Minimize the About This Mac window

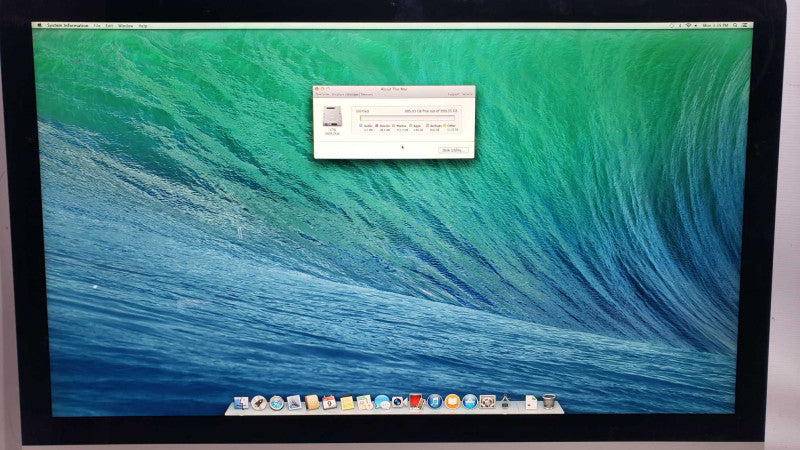pos(322,89)
